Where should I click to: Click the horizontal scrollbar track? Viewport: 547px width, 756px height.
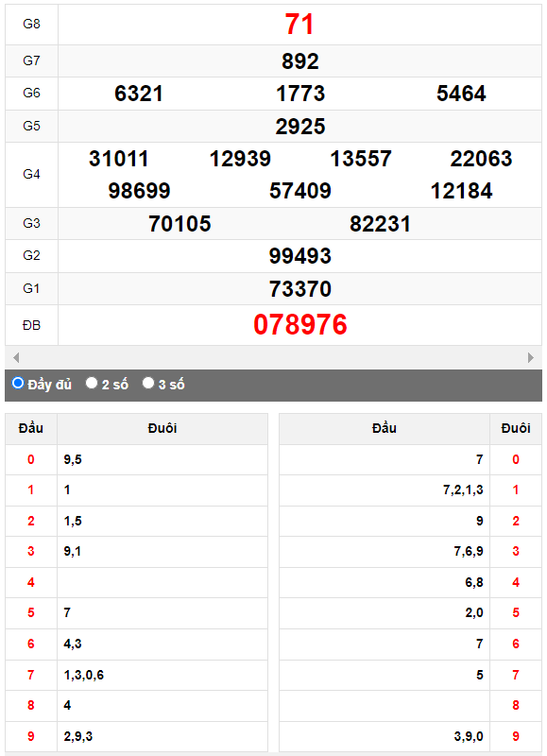click(x=273, y=358)
